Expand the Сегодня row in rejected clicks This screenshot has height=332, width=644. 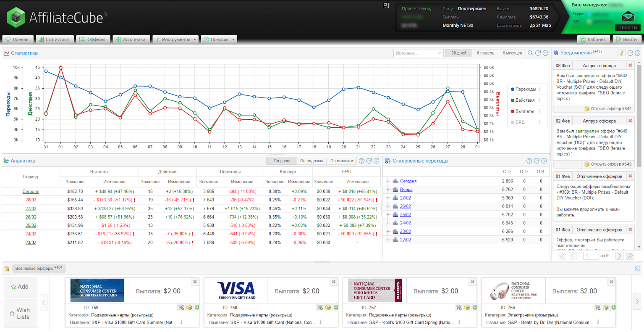click(388, 181)
